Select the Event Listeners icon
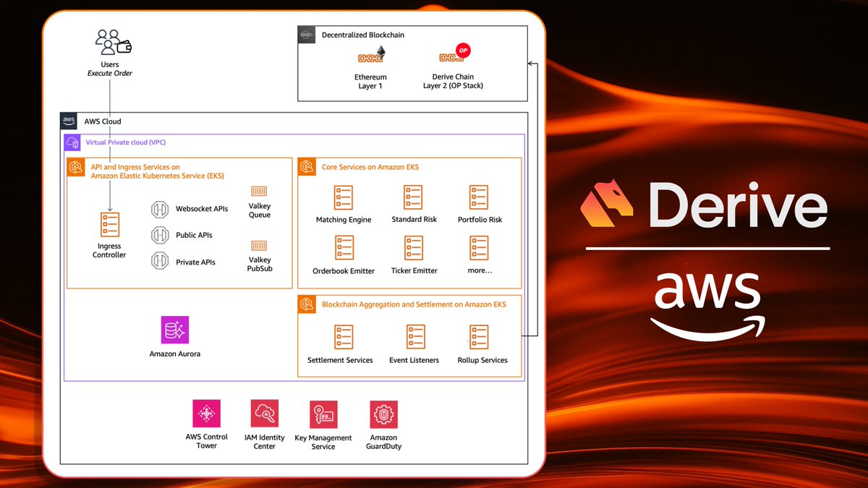868x488 pixels. click(x=416, y=338)
